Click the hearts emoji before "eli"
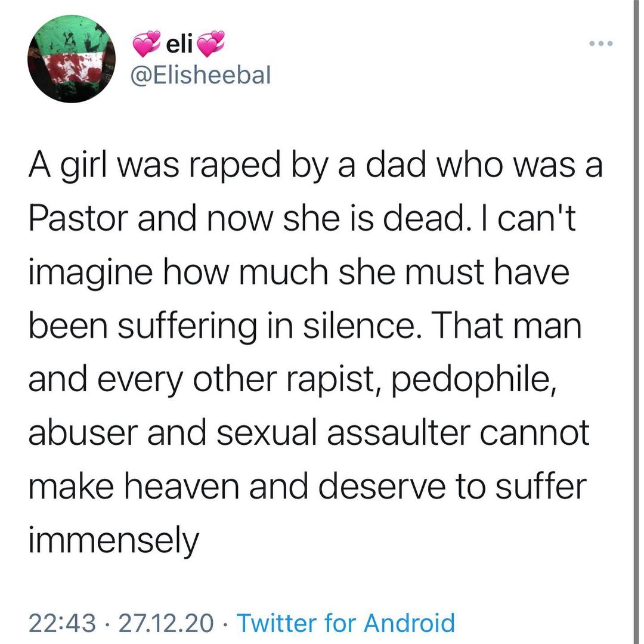The width and height of the screenshot is (644, 644). [x=146, y=43]
